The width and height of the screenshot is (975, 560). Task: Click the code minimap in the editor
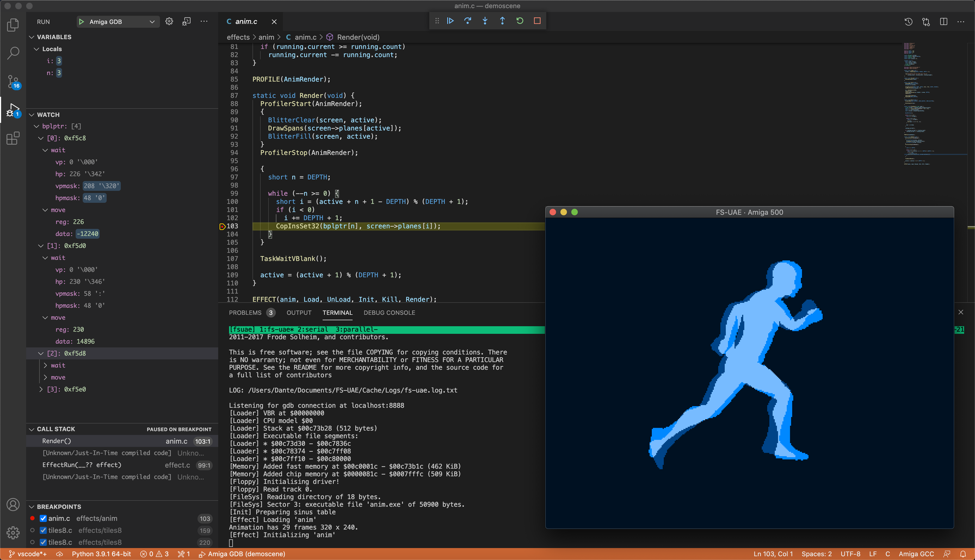(920, 103)
